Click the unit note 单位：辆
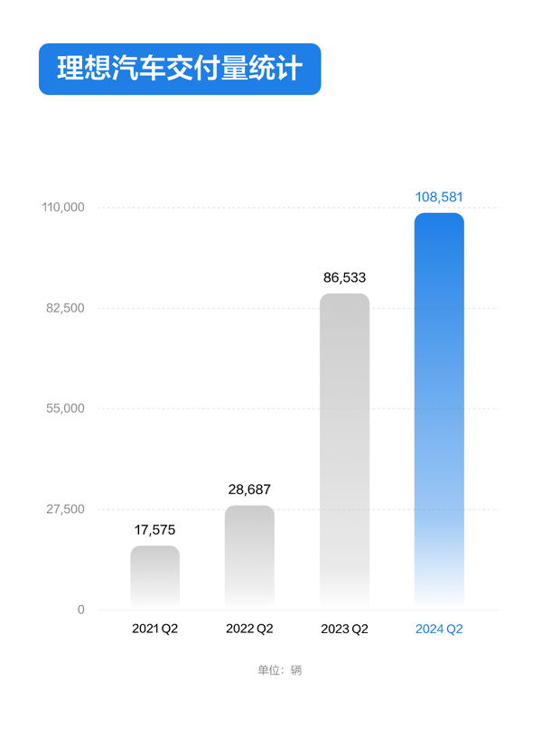The height and width of the screenshot is (746, 560). pyautogui.click(x=279, y=670)
